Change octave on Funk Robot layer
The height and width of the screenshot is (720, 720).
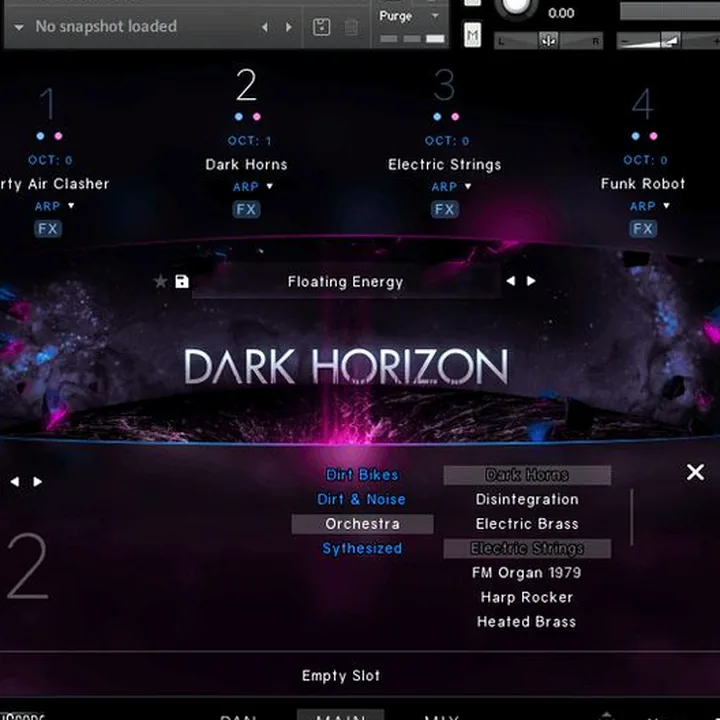coord(645,160)
